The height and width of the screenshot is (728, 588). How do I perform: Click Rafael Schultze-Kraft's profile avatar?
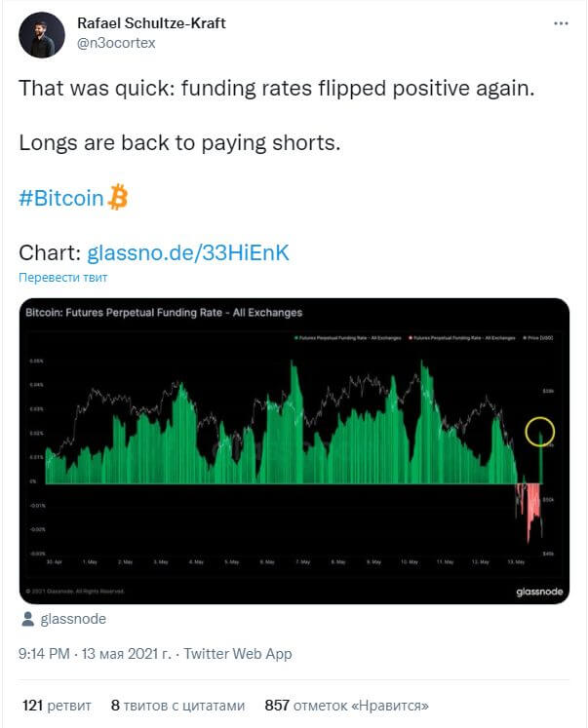coord(42,35)
